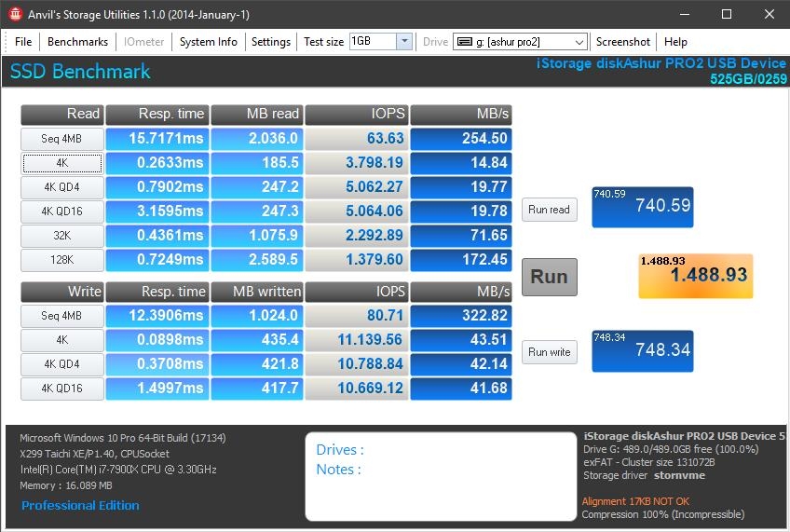Run the read 4K QD4 test

pyautogui.click(x=62, y=187)
